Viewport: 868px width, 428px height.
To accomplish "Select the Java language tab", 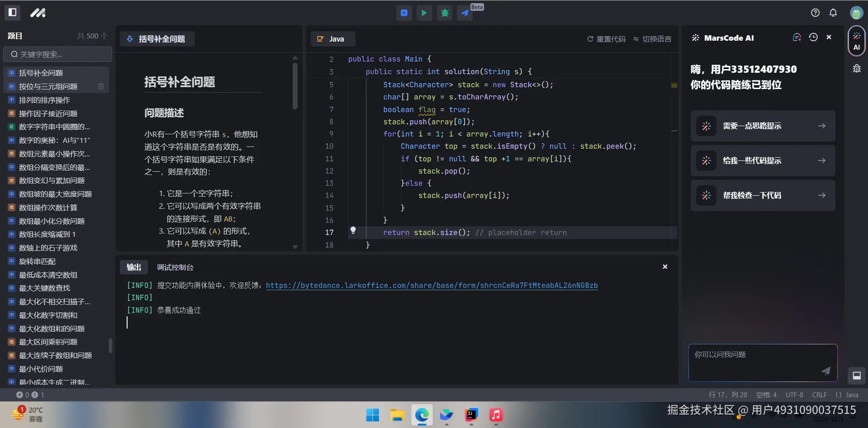I will pos(332,39).
